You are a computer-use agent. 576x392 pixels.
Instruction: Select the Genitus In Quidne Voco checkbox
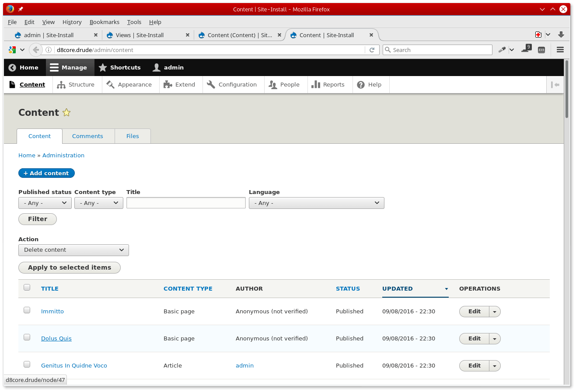pyautogui.click(x=27, y=364)
